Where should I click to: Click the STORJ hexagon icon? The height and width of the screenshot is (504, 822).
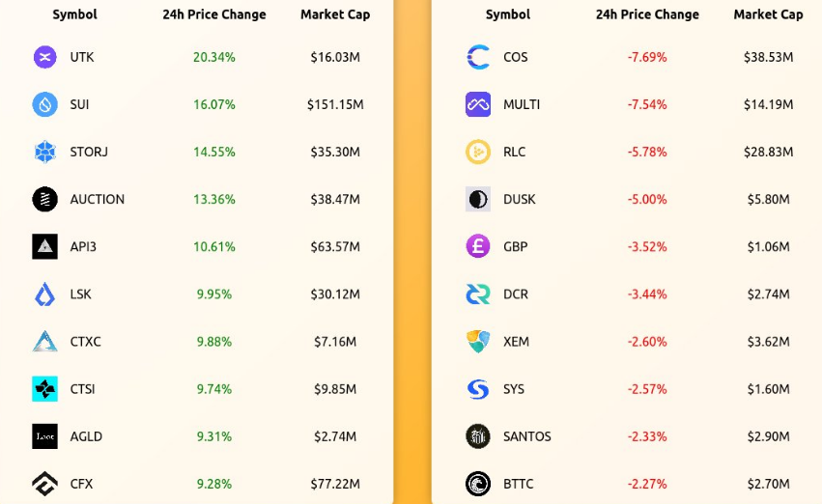click(45, 152)
